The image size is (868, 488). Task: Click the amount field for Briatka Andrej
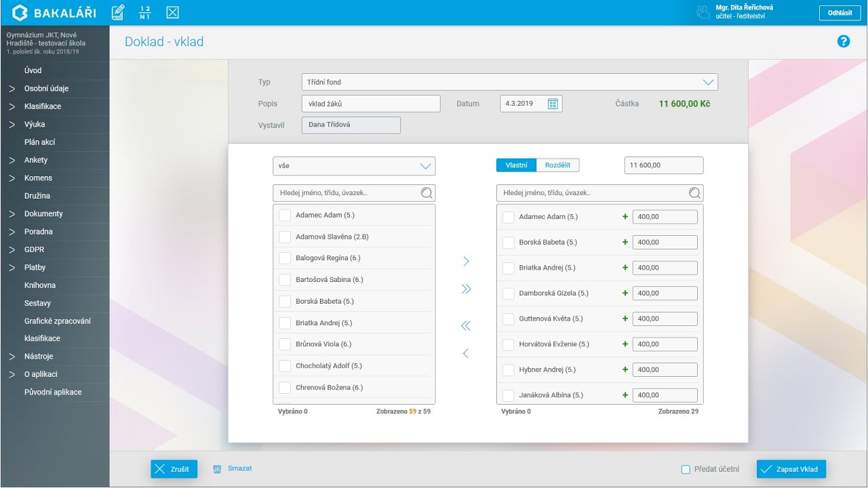click(665, 268)
